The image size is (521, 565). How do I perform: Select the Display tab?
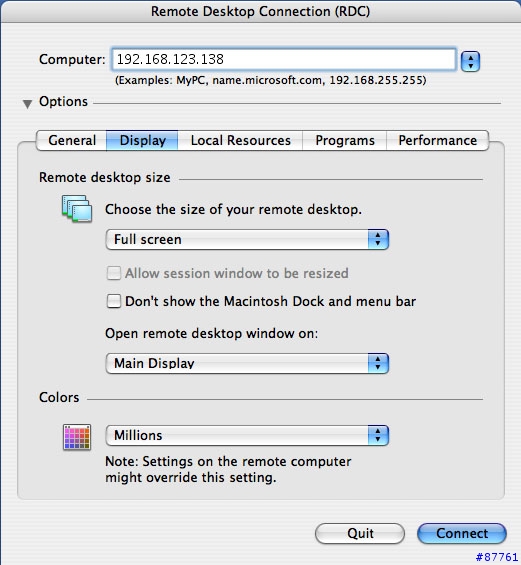point(142,141)
